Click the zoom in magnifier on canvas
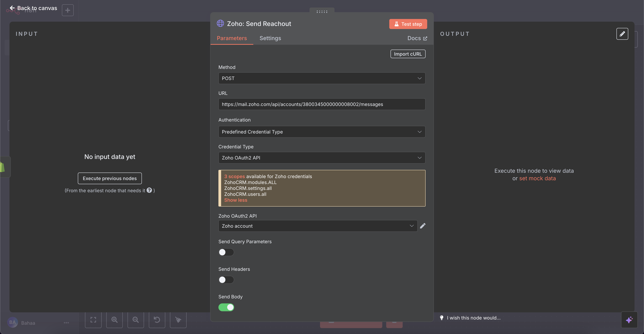Viewport: 644px width, 334px height. (114, 320)
